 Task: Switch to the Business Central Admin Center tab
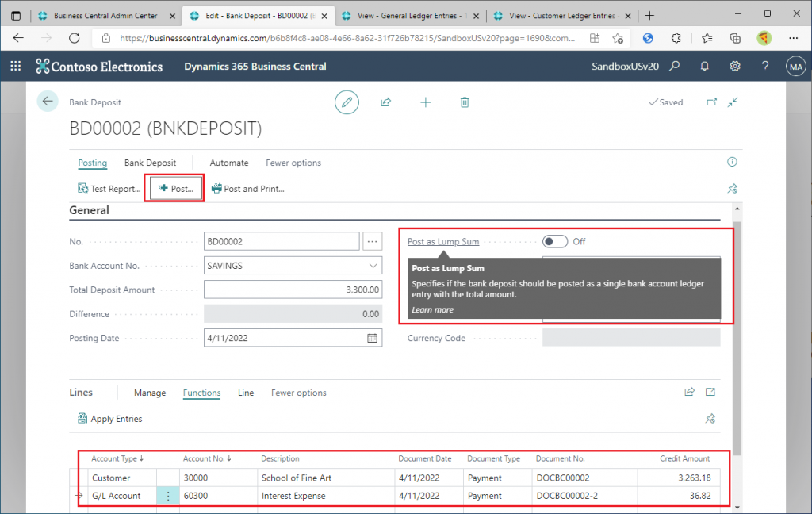point(105,16)
